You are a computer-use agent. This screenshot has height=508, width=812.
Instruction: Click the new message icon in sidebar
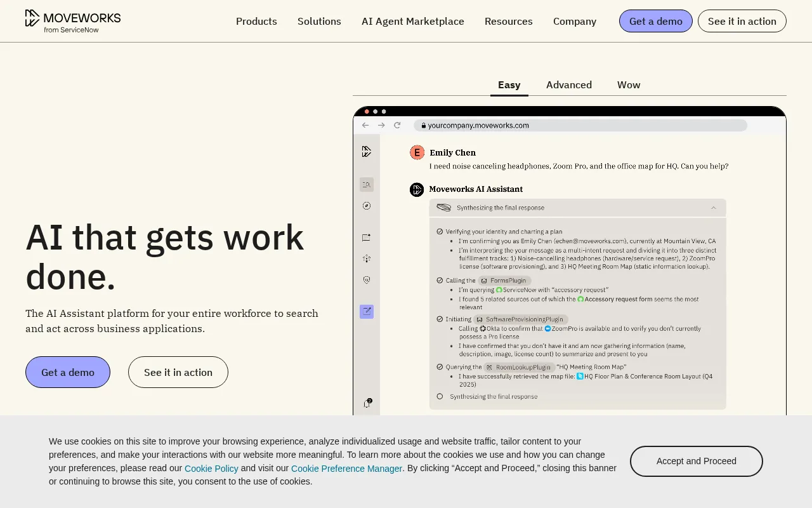coord(367,237)
